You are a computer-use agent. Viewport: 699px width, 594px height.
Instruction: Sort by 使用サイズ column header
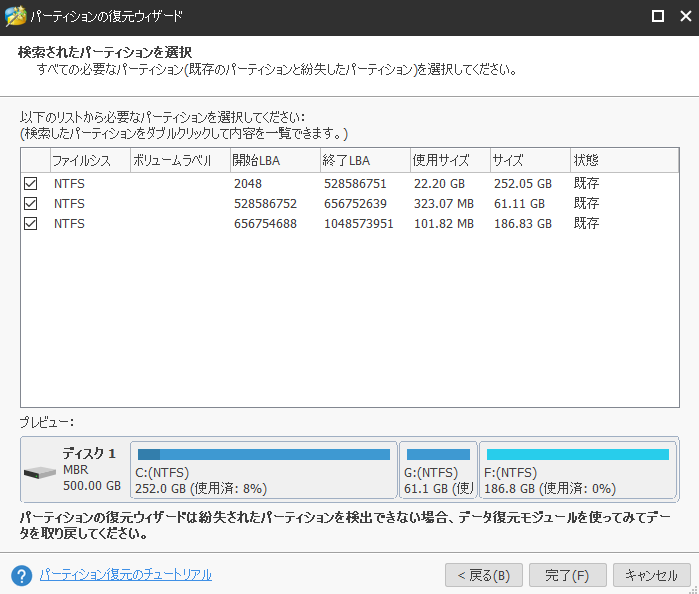tap(450, 160)
